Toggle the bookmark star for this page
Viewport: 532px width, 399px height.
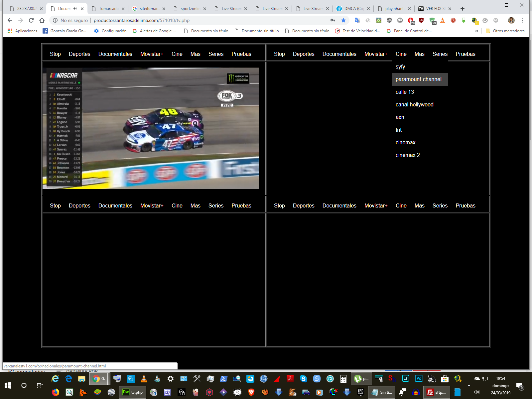click(x=343, y=20)
